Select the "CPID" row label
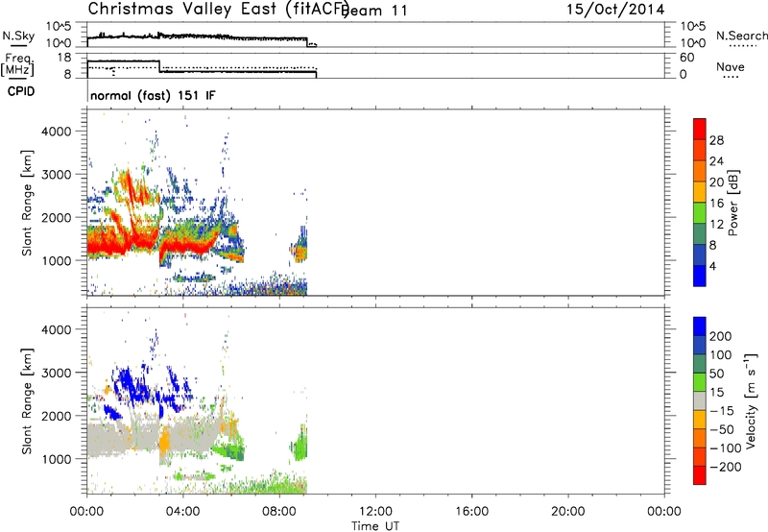This screenshot has width=768, height=532. [x=21, y=91]
